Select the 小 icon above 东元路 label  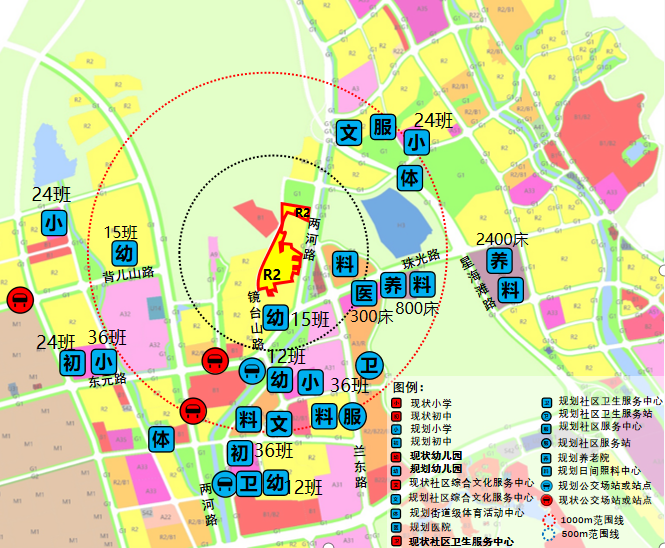pos(102,361)
